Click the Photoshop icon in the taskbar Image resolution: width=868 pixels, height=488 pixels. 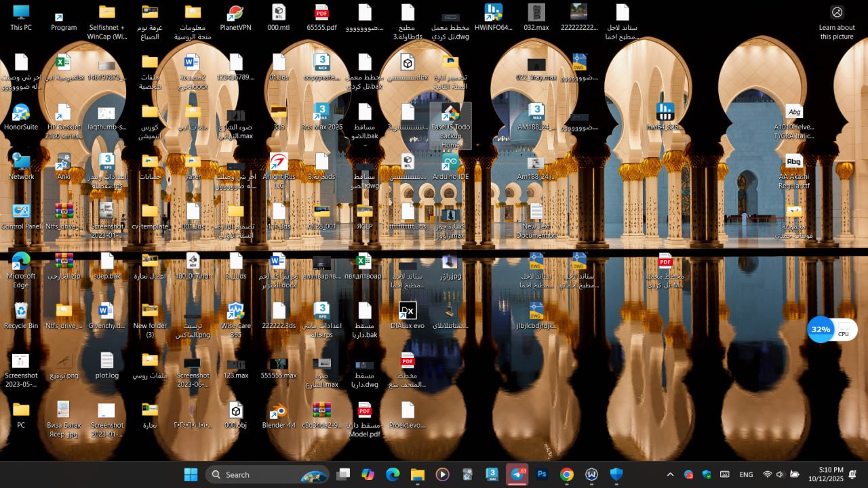point(542,474)
